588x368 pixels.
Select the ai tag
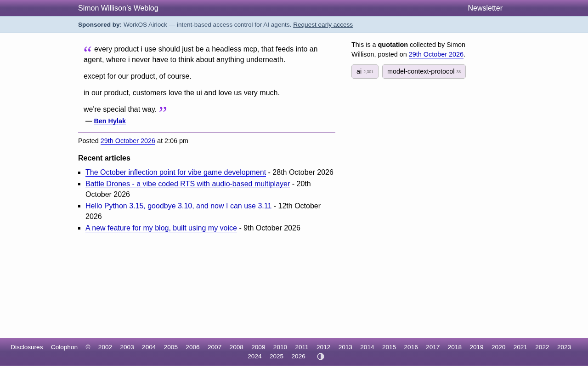pos(365,71)
